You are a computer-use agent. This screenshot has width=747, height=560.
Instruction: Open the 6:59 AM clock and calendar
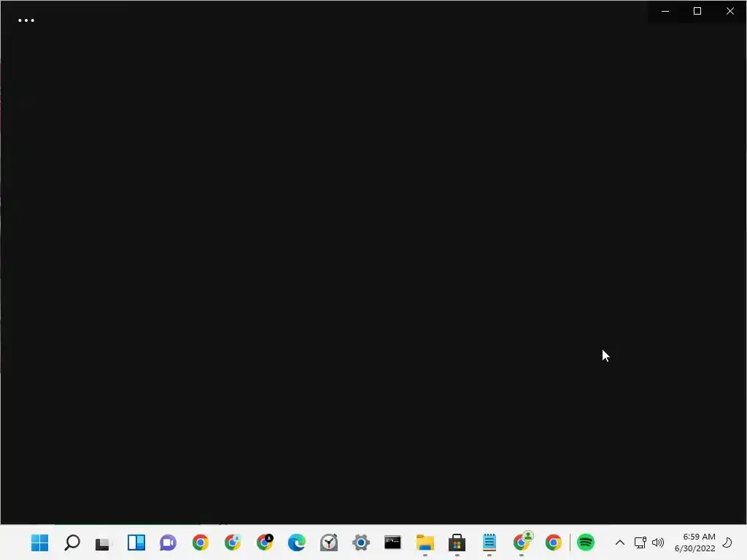[694, 542]
